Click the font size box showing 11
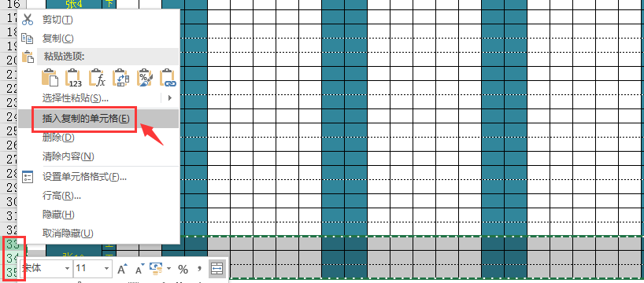Viewport: 644px width, 283px height. (88, 269)
